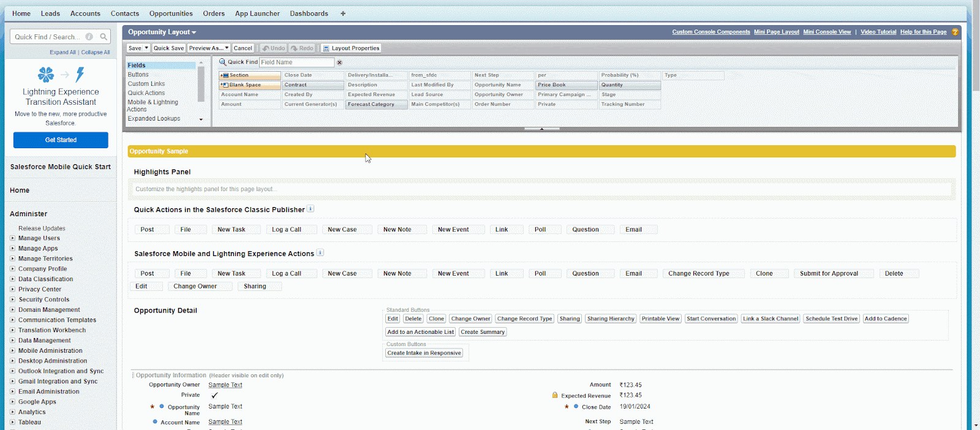Click the palette category list down arrow
The image size is (980, 430).
click(x=201, y=119)
